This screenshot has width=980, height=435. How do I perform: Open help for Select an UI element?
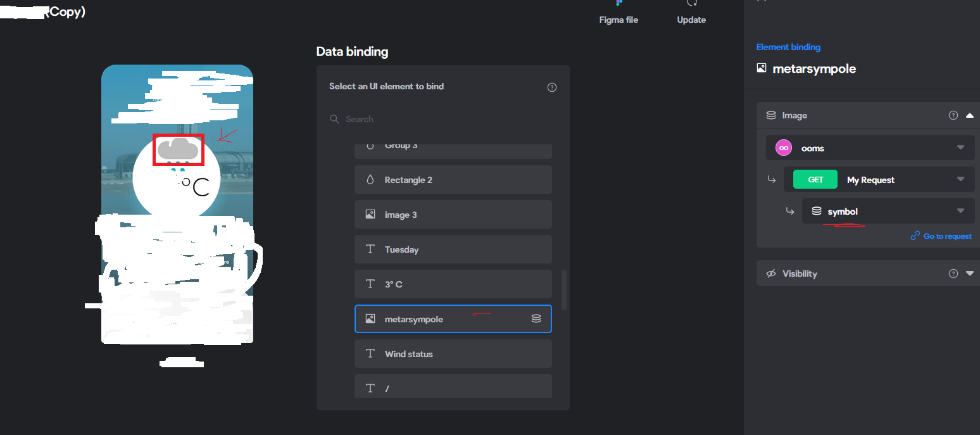coord(551,87)
